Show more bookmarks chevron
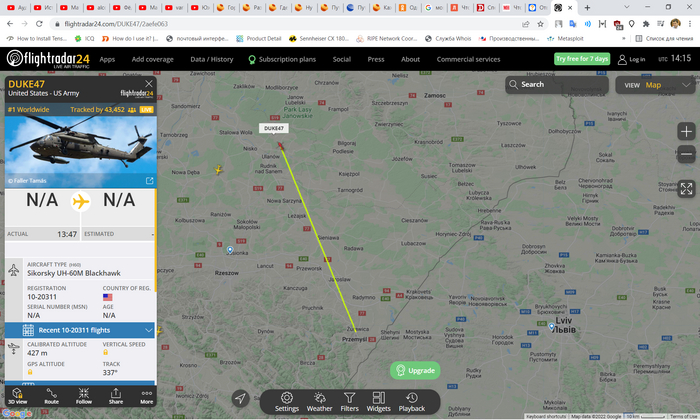700x420 pixels. pyautogui.click(x=623, y=39)
